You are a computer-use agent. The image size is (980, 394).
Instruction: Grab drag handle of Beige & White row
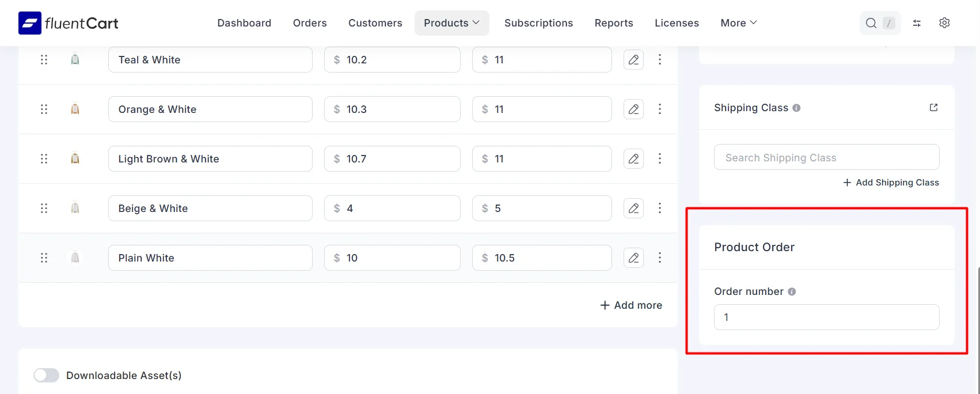44,209
